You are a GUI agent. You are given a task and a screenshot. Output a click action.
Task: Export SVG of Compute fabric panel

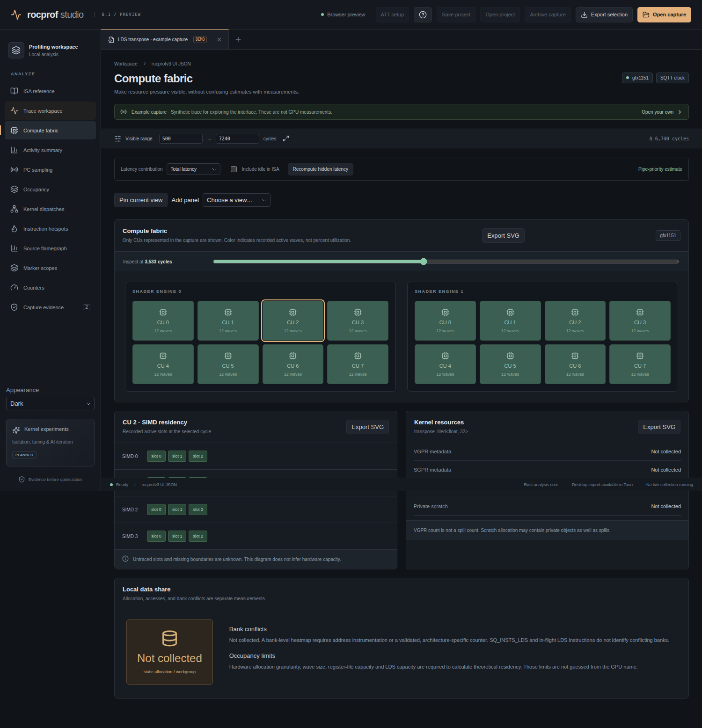point(503,236)
